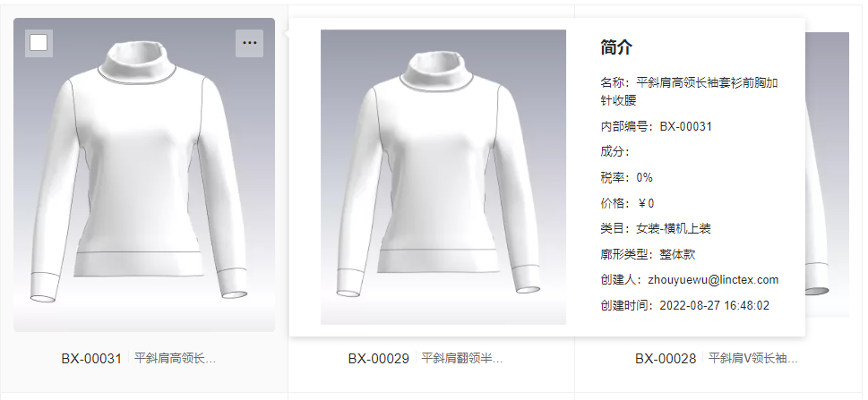Click the 创建时间 2022-08-27 16:48:02 line
Image resolution: width=868 pixels, height=400 pixels.
(x=684, y=305)
